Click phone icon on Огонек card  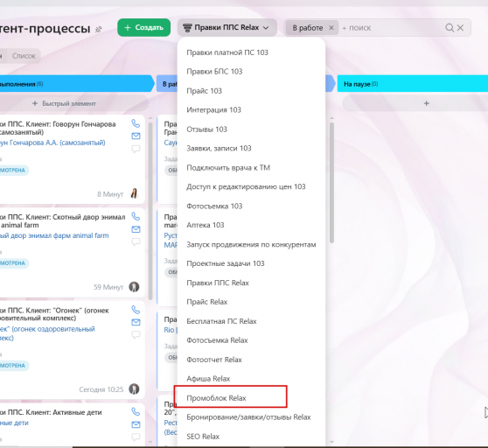click(x=136, y=310)
